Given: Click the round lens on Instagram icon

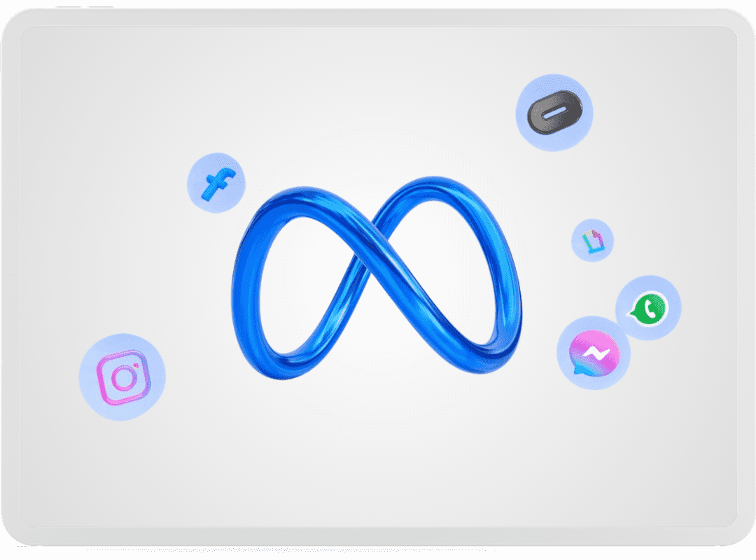Looking at the screenshot, I should pos(124,379).
